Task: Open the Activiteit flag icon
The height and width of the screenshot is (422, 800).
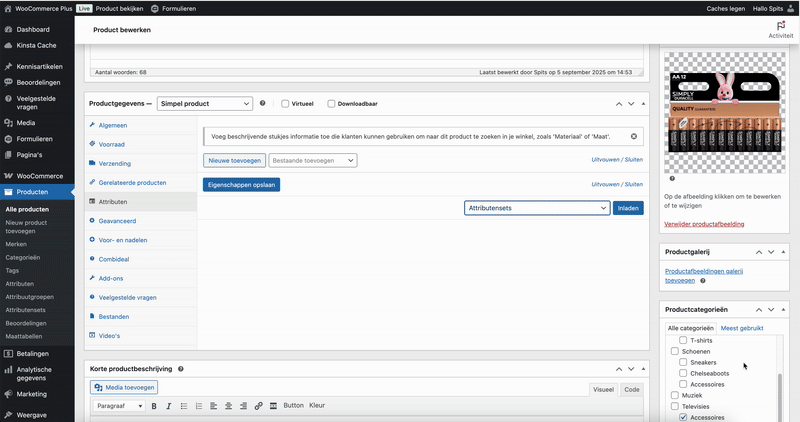Action: coord(780,26)
